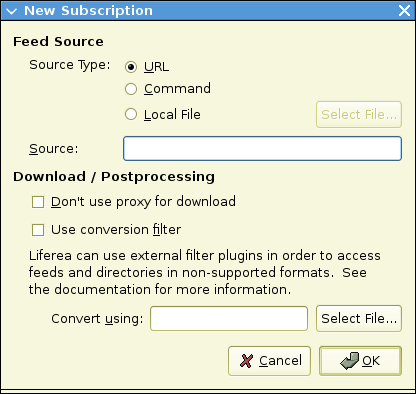Pick the Local File radio button
Image resolution: width=416 pixels, height=394 pixels.
point(131,114)
